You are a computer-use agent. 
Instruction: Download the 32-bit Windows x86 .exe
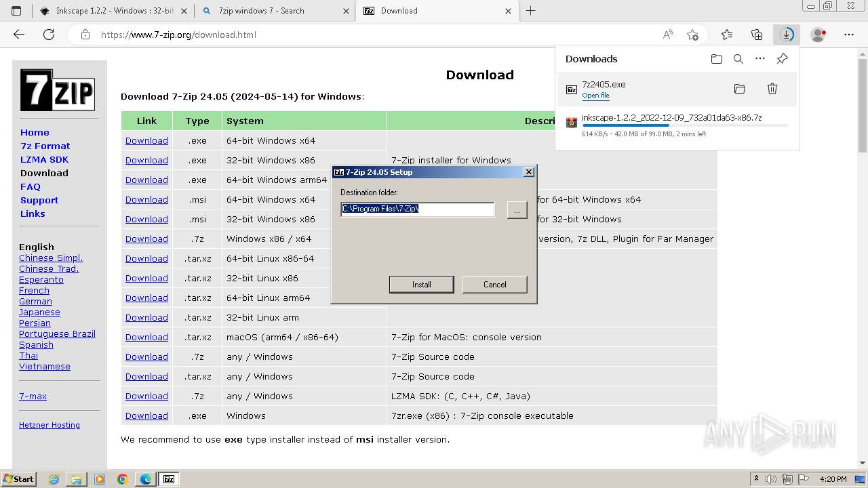[146, 160]
